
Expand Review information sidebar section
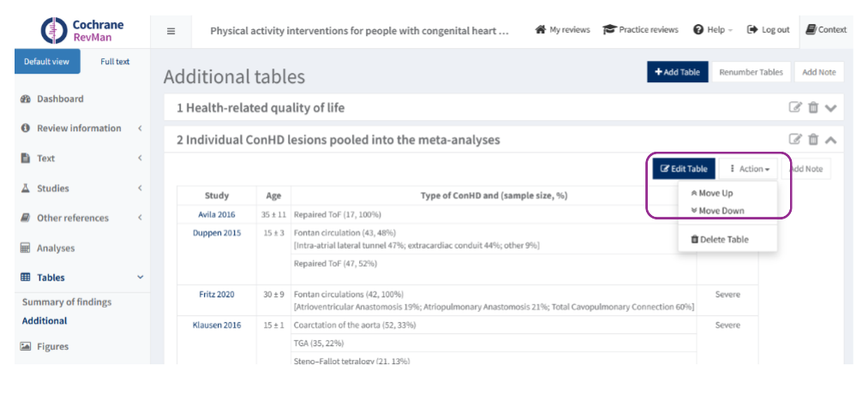tap(79, 129)
